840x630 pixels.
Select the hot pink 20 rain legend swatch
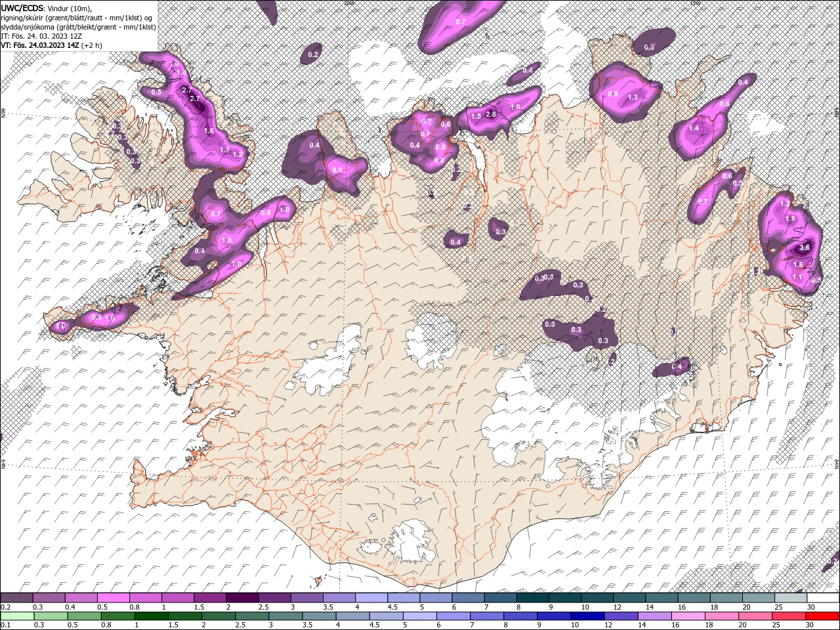click(755, 616)
